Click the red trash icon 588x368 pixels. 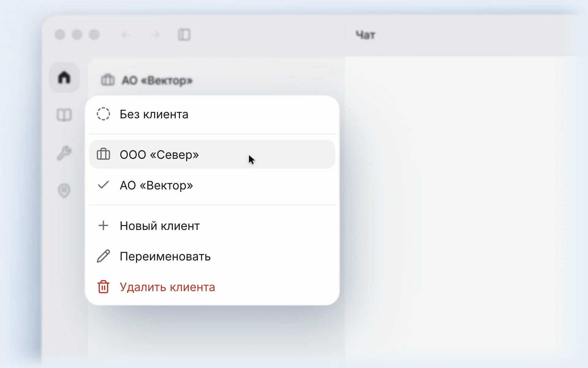click(x=104, y=287)
